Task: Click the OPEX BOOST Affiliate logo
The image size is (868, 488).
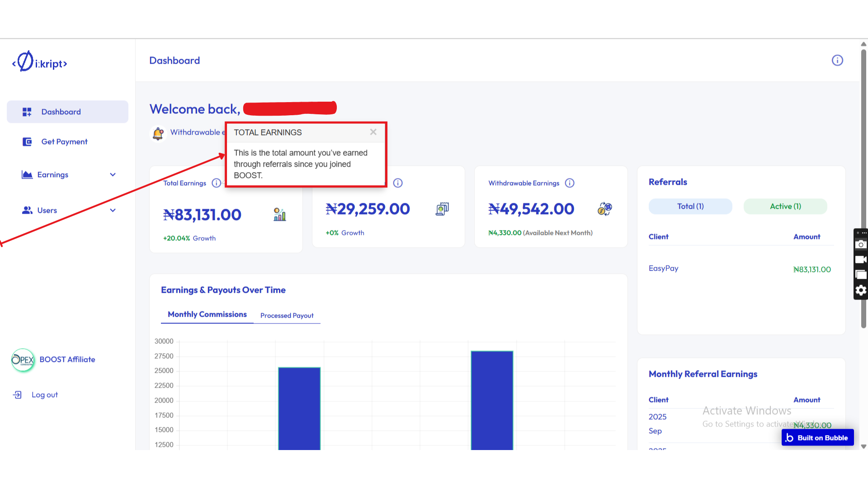Action: coord(23,360)
